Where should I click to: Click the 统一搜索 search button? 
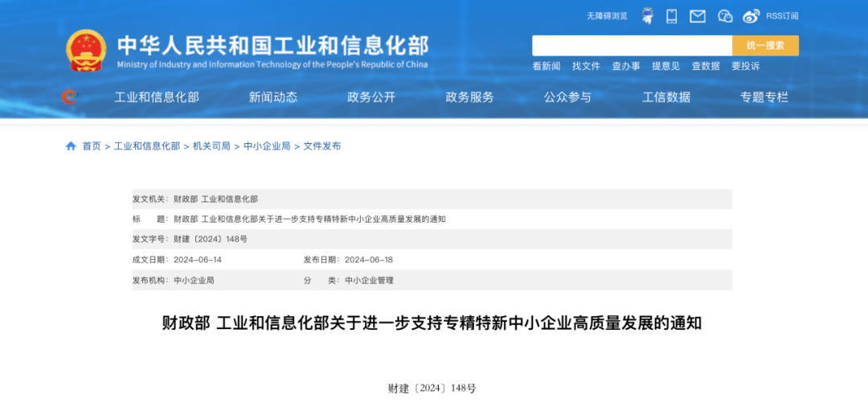[766, 46]
